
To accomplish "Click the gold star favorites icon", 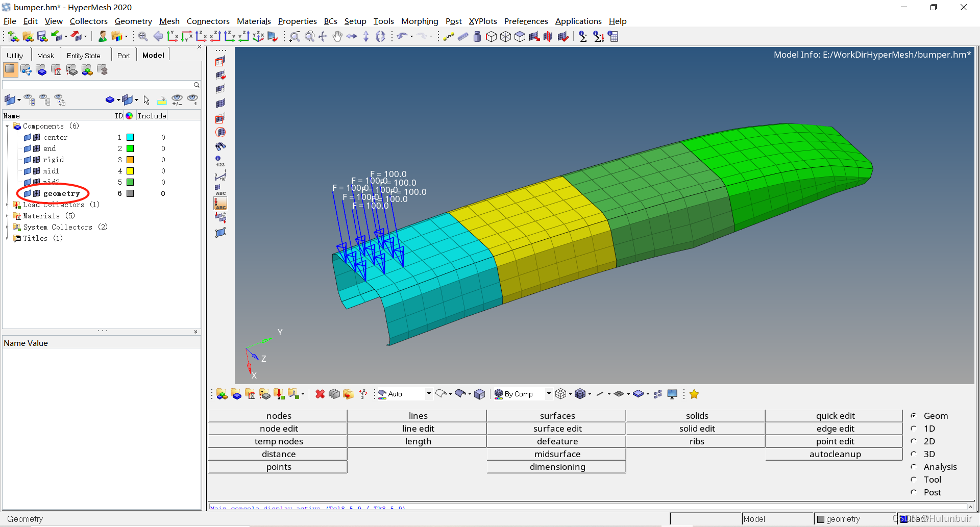I will [694, 394].
